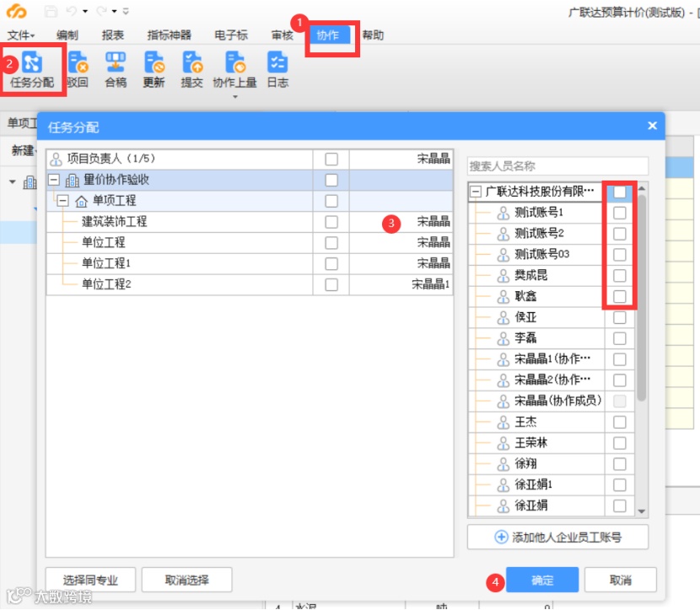Viewport: 700px width, 610px height.
Task: Click the house icon beside 单项工程
Action: tap(81, 202)
